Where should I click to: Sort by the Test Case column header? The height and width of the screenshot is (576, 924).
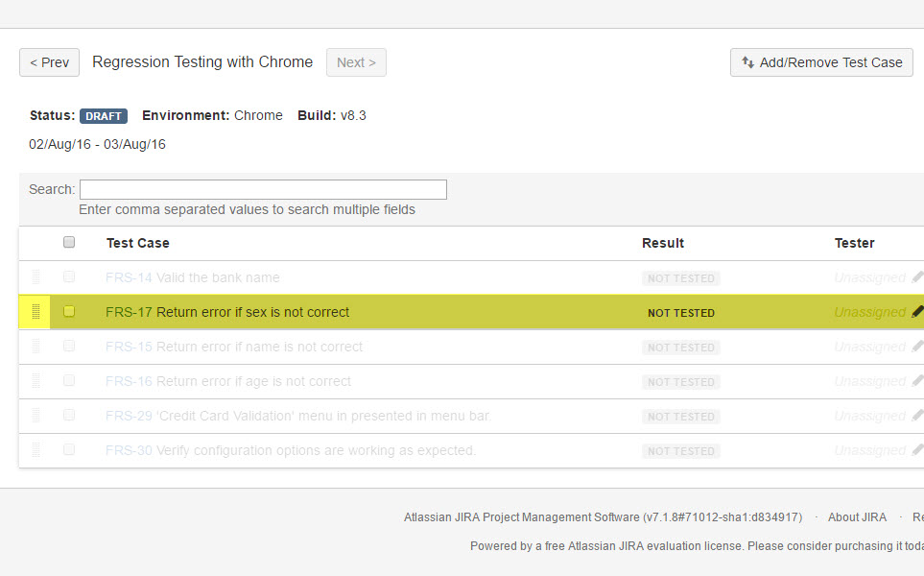pyautogui.click(x=137, y=244)
